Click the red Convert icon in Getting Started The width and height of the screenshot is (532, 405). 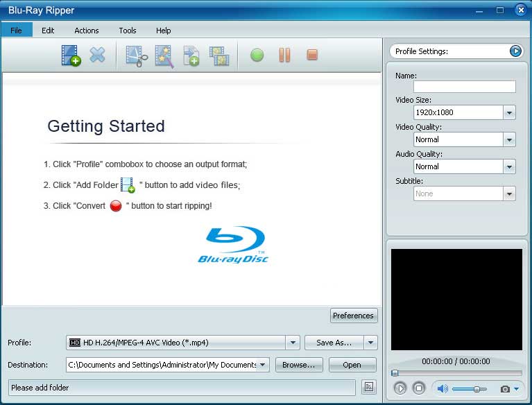point(116,206)
